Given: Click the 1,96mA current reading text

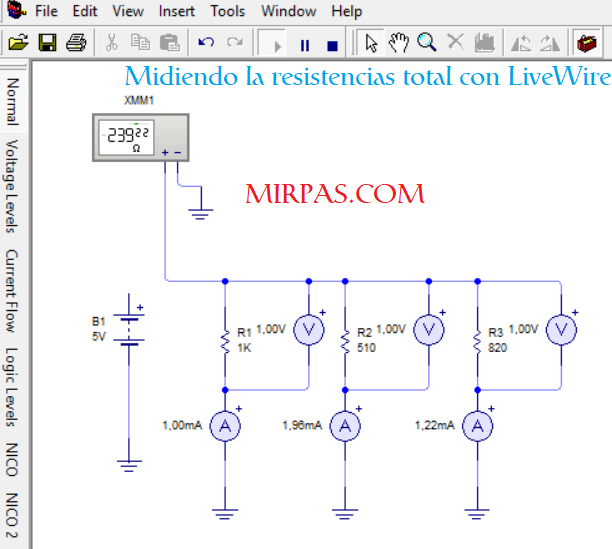Looking at the screenshot, I should click(x=302, y=425).
